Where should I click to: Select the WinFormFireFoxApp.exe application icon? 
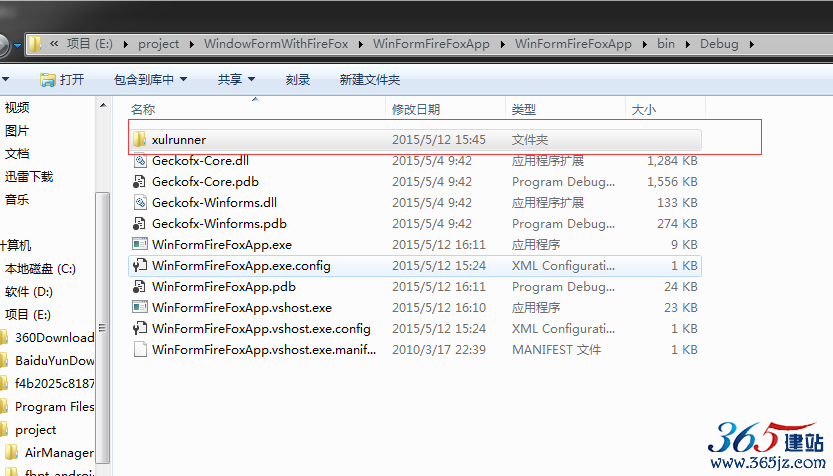tap(140, 244)
